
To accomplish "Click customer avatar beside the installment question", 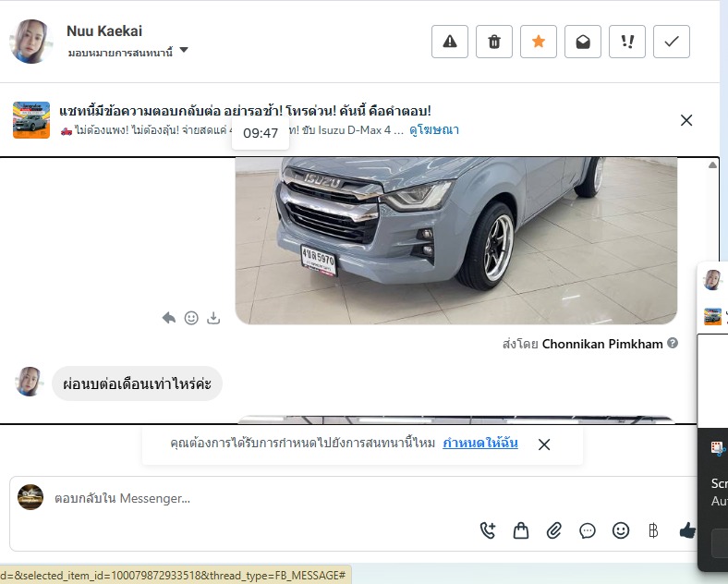I will tap(30, 382).
